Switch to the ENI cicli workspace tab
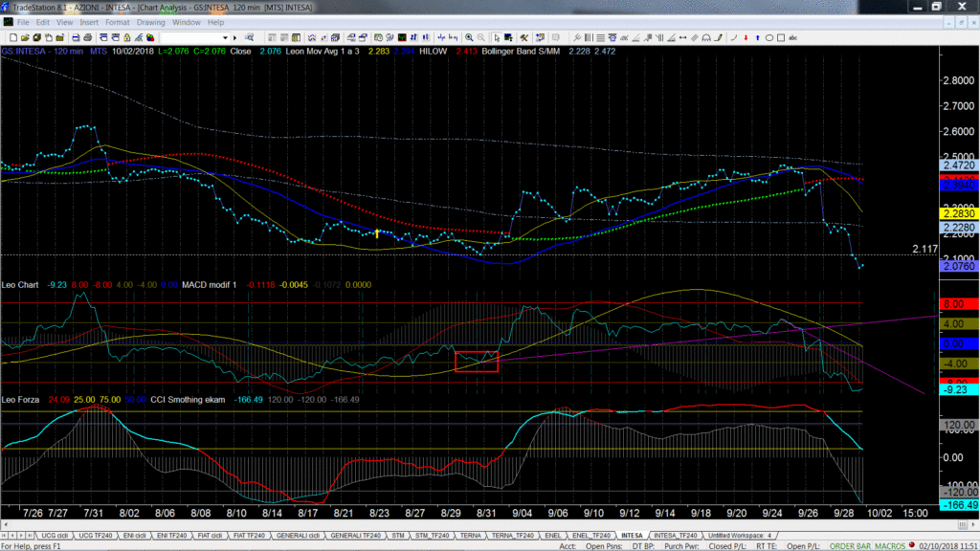980x551 pixels. pyautogui.click(x=134, y=536)
